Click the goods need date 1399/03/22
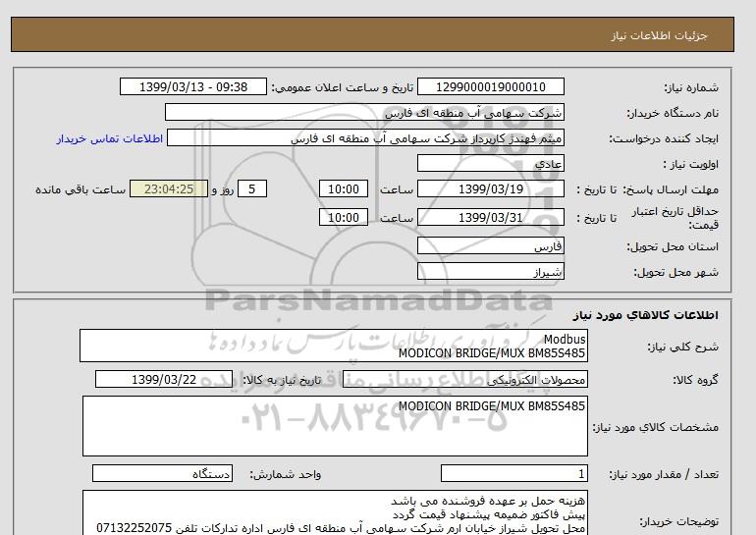 tap(164, 379)
